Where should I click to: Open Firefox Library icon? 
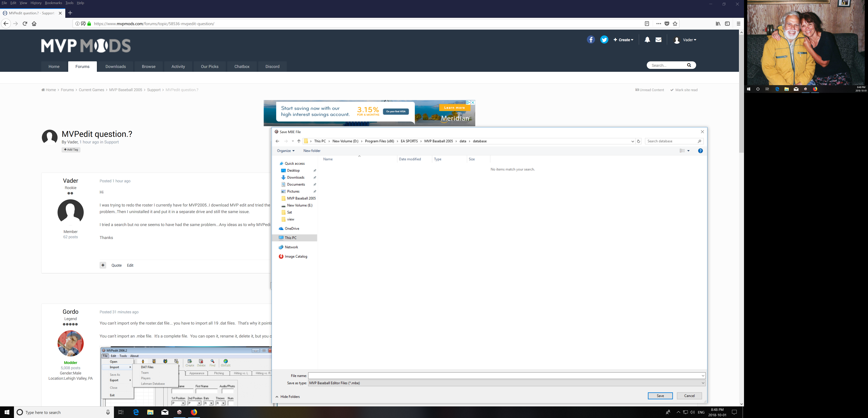(718, 24)
